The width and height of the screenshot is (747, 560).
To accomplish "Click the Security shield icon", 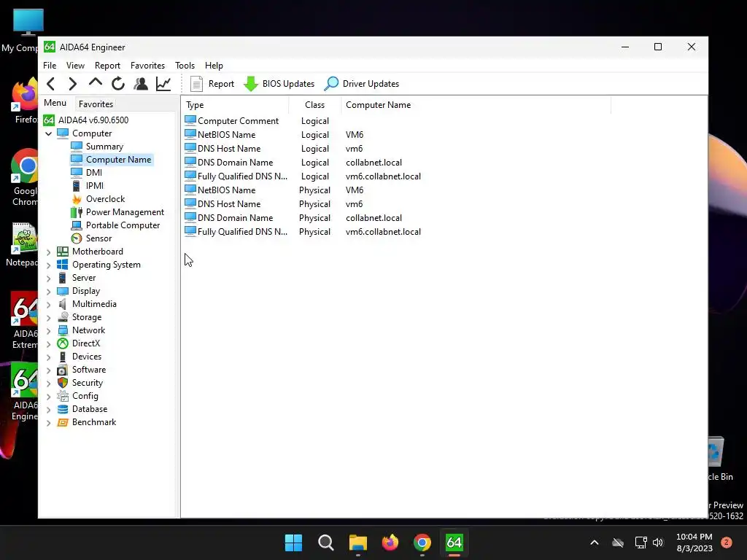I will [x=63, y=382].
